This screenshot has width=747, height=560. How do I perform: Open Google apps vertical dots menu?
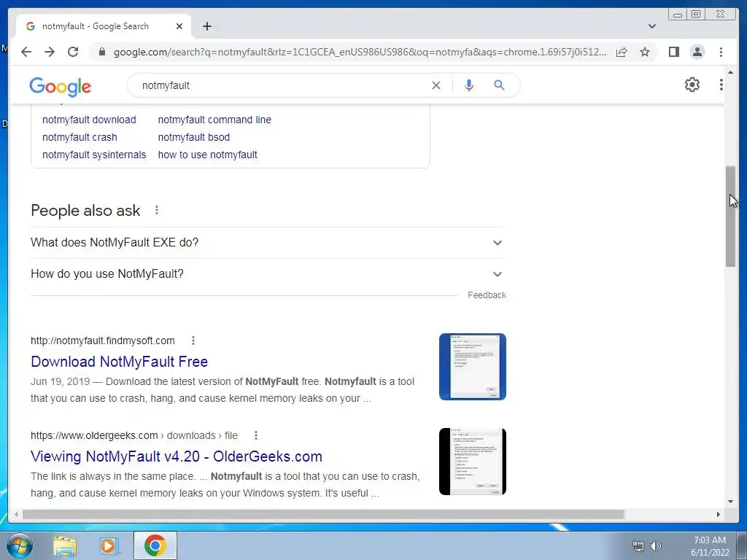721,85
